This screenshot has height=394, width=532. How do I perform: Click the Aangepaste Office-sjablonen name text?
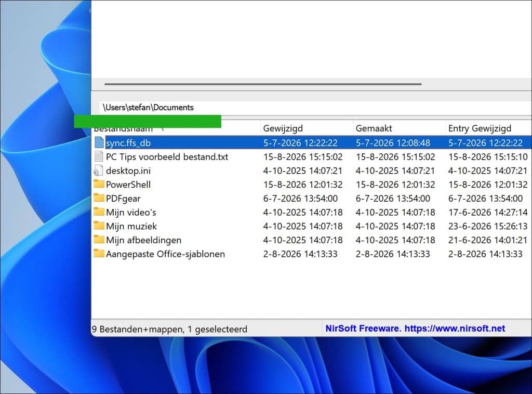(x=165, y=254)
